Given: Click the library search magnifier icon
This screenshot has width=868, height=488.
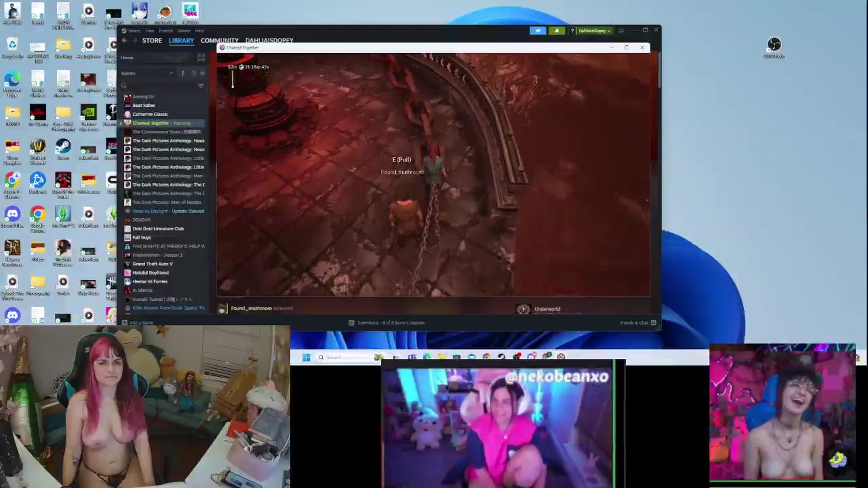Looking at the screenshot, I should click(x=124, y=85).
